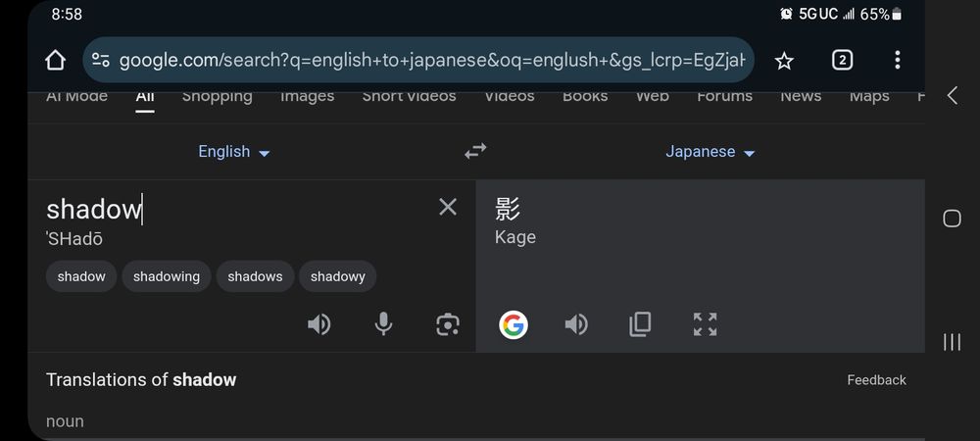Tap the Chrome home icon
The height and width of the screenshot is (441, 980).
point(56,61)
